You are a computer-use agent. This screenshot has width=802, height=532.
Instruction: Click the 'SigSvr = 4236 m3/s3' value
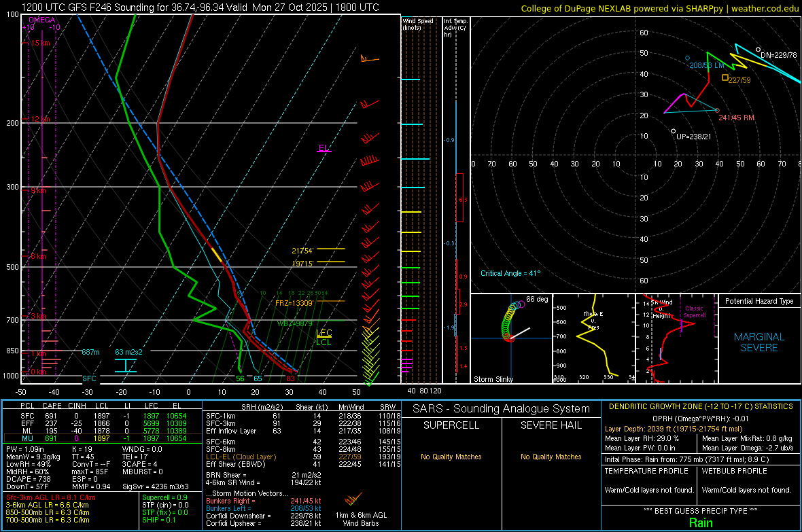pos(155,487)
